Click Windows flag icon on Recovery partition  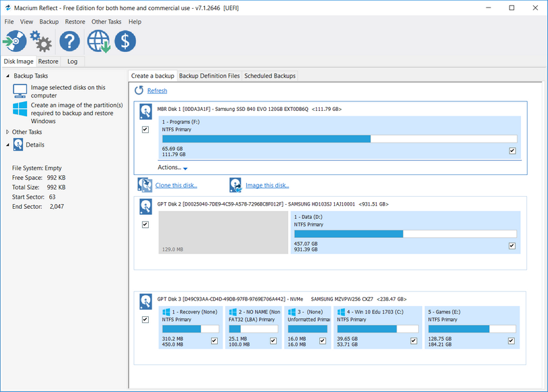pyautogui.click(x=166, y=312)
